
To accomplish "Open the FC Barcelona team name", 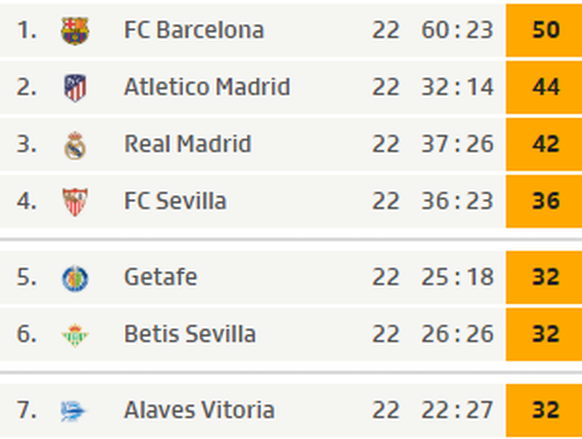I will [x=194, y=30].
